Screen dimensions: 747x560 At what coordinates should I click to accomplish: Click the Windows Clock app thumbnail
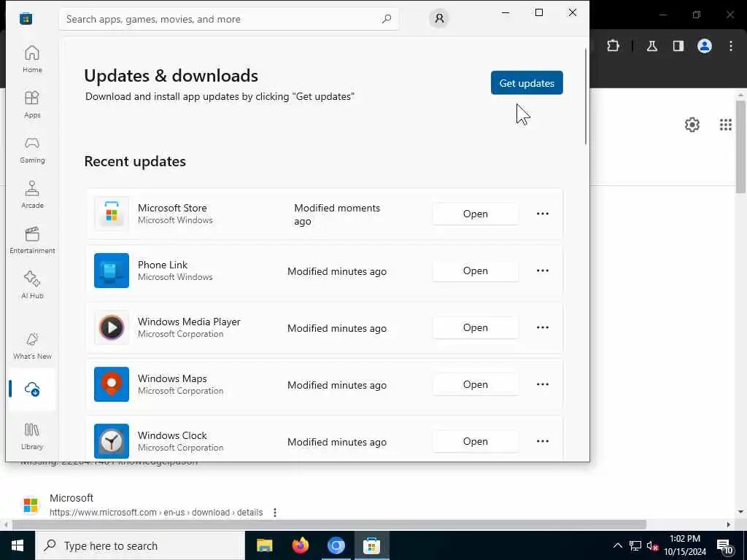tap(112, 441)
